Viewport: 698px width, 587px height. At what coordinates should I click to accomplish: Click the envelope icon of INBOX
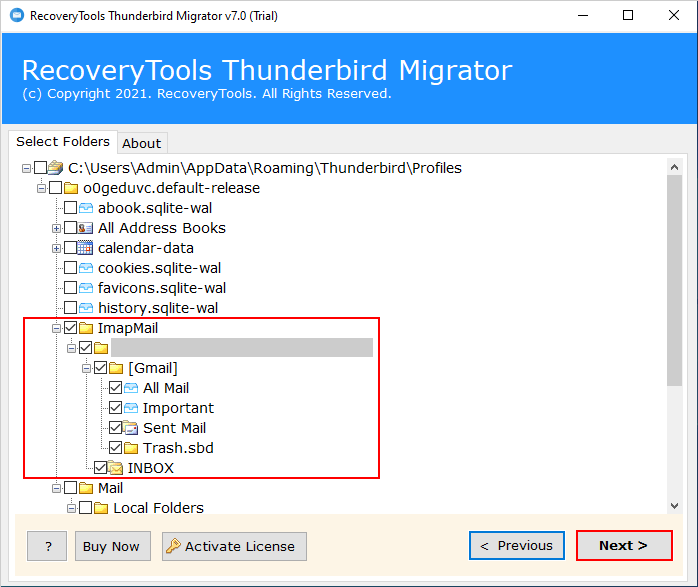pos(116,468)
